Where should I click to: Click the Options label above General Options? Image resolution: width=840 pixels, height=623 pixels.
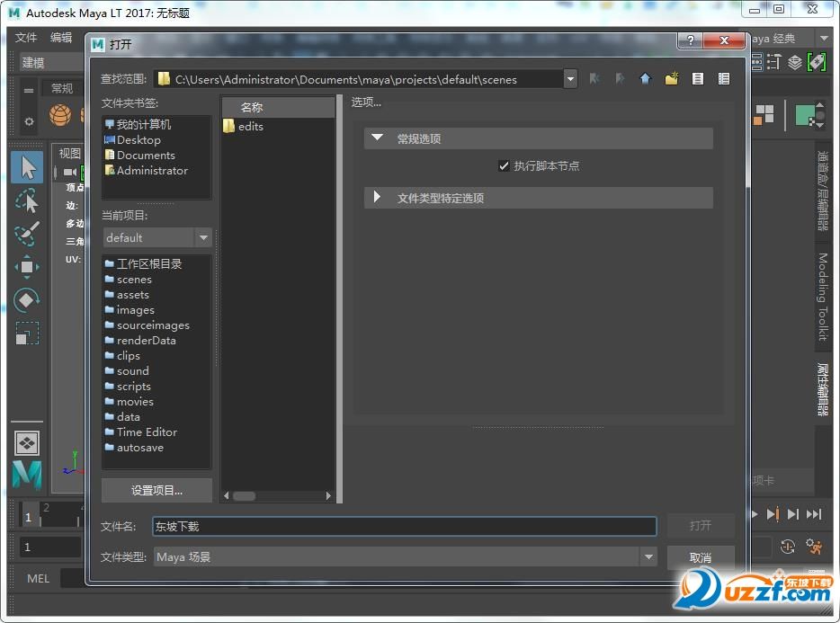pyautogui.click(x=366, y=102)
